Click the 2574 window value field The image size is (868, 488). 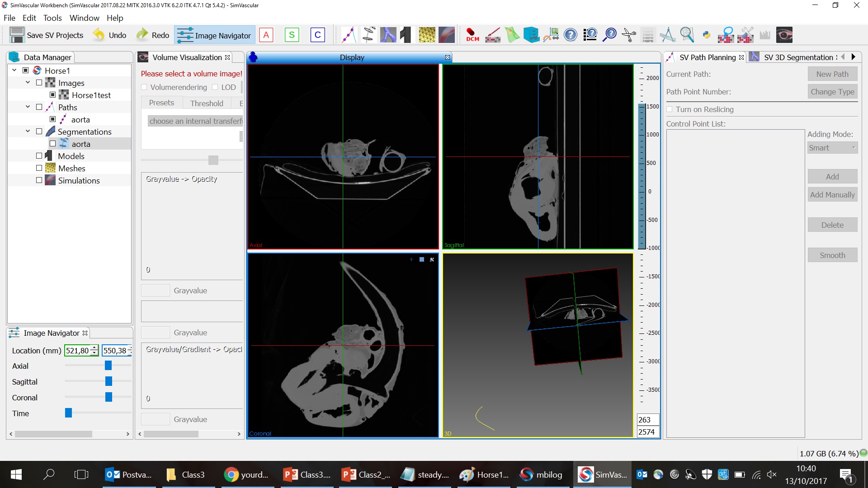[648, 432]
